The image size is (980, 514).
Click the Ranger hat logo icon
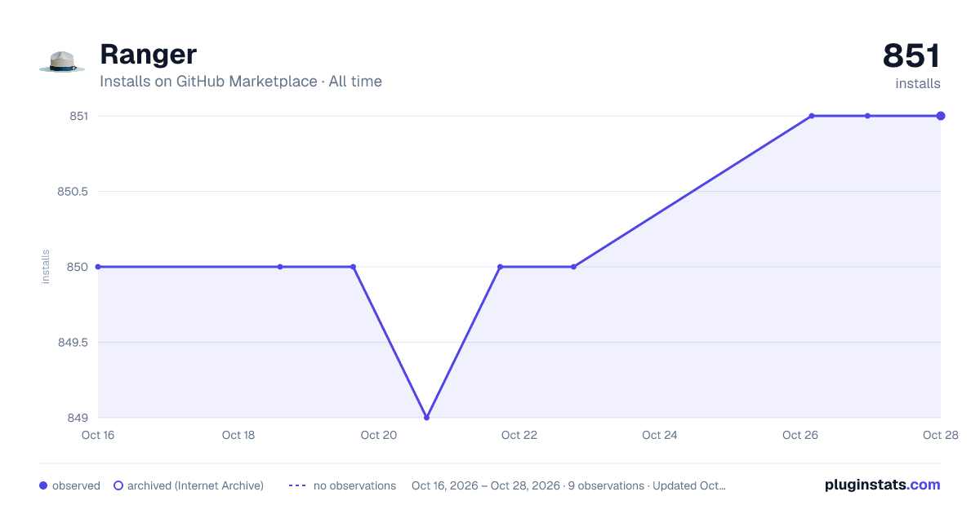click(x=62, y=62)
